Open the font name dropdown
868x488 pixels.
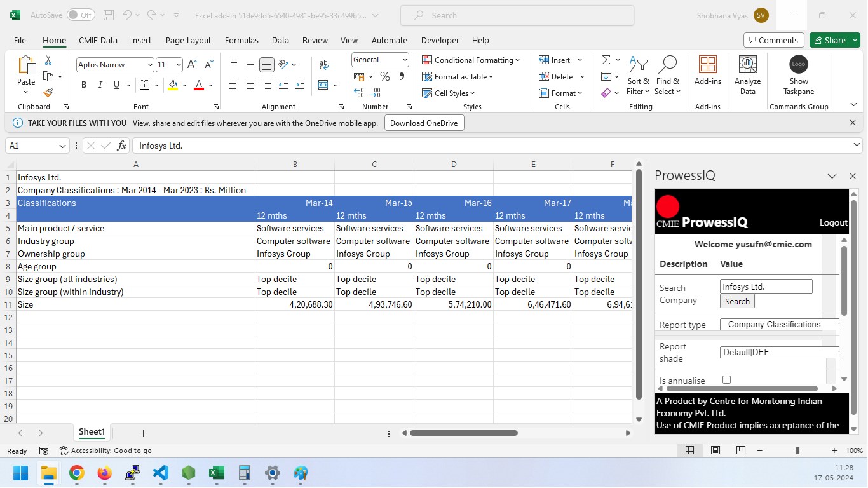click(150, 65)
